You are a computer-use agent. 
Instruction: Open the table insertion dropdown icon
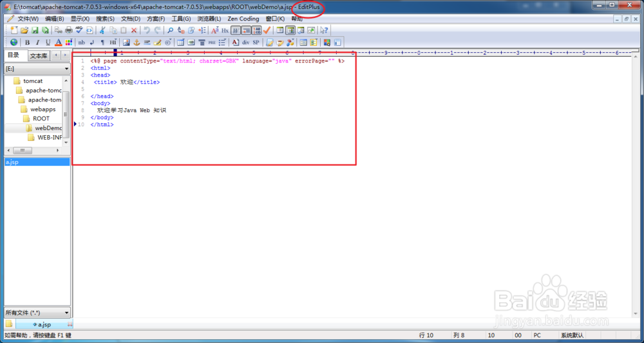[181, 42]
